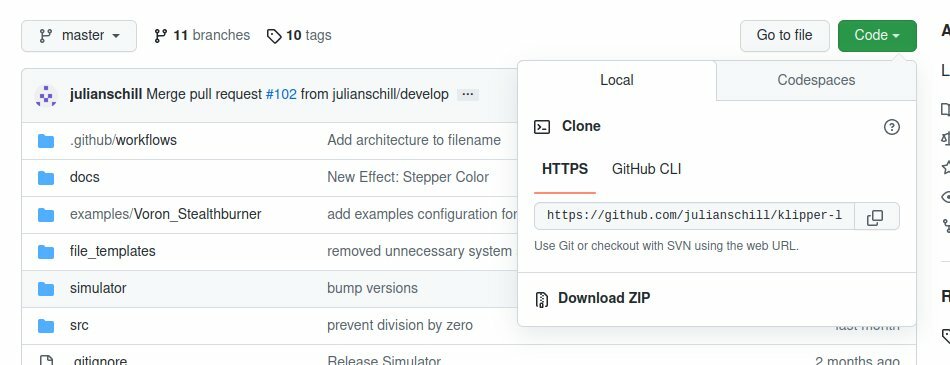Expand commit message ellipsis button
The image size is (950, 365).
(468, 95)
